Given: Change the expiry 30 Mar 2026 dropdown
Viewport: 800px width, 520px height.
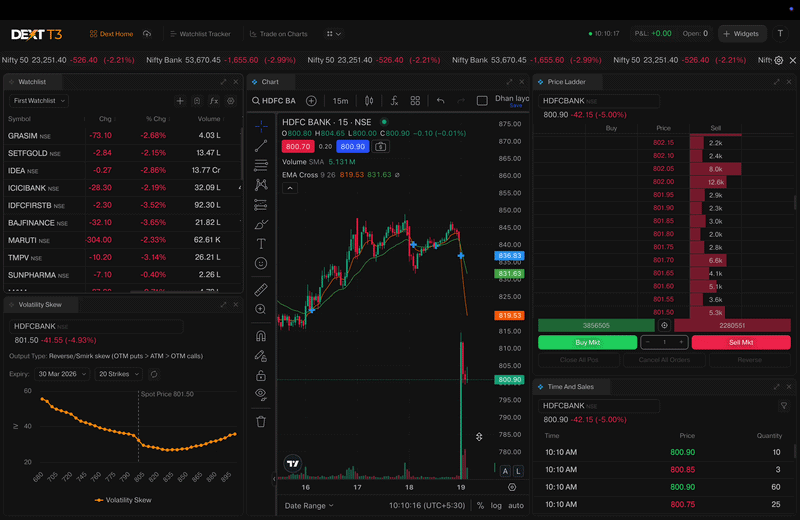Looking at the screenshot, I should 62,374.
